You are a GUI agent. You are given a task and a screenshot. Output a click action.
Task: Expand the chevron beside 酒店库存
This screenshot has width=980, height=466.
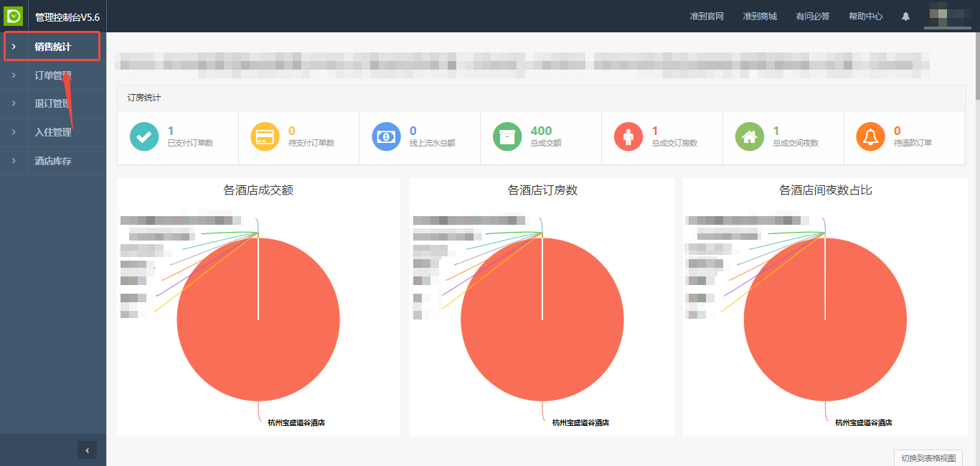pos(14,161)
